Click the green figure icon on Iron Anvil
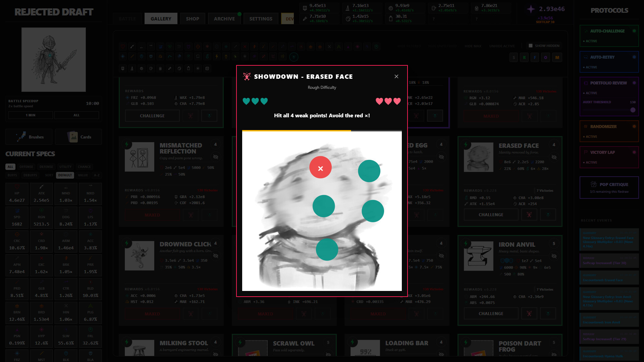This screenshot has height=362, width=644. click(548, 313)
